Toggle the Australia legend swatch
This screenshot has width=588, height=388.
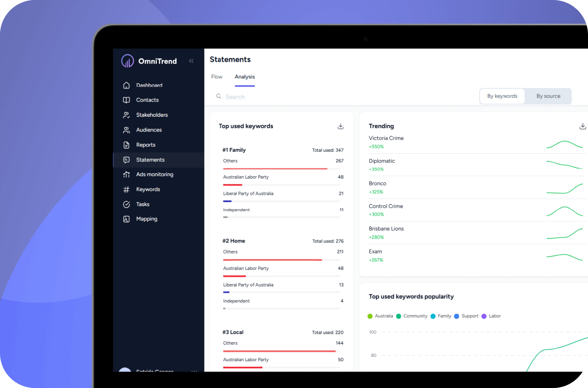click(370, 316)
